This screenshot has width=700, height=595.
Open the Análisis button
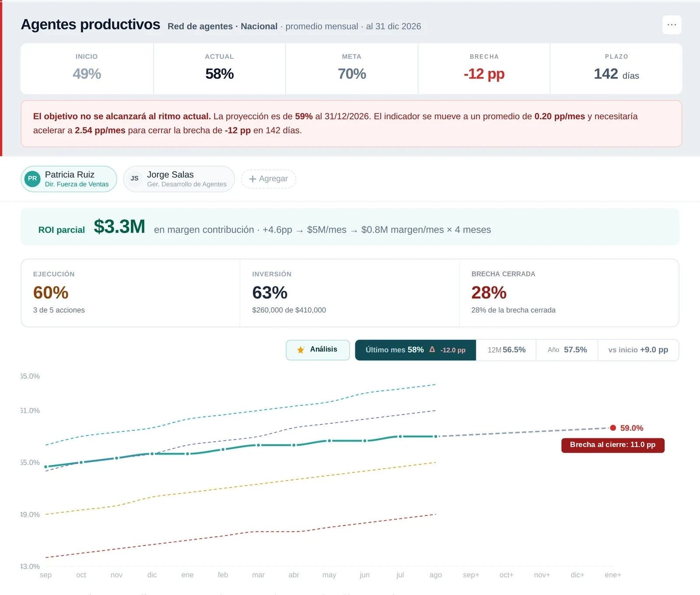318,350
